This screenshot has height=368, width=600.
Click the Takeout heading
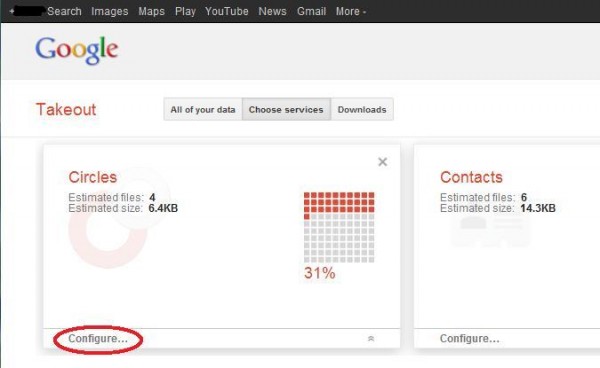click(x=66, y=109)
